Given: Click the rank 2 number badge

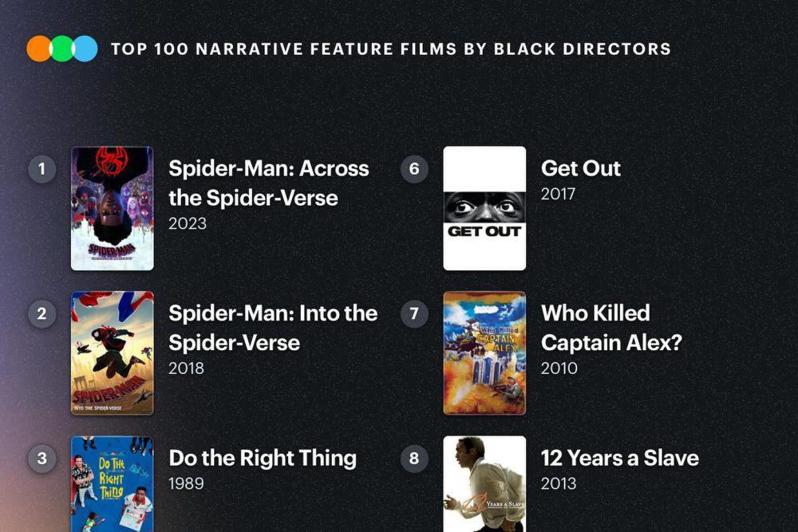Looking at the screenshot, I should (41, 313).
